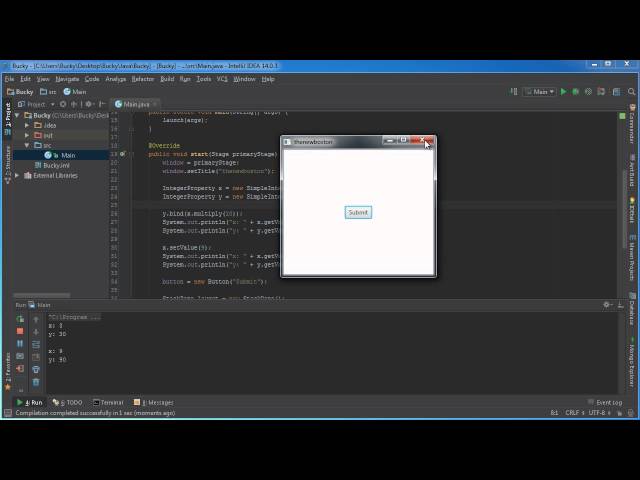Collapse all in the Project panel
Image resolution: width=640 pixels, height=480 pixels.
tap(74, 104)
